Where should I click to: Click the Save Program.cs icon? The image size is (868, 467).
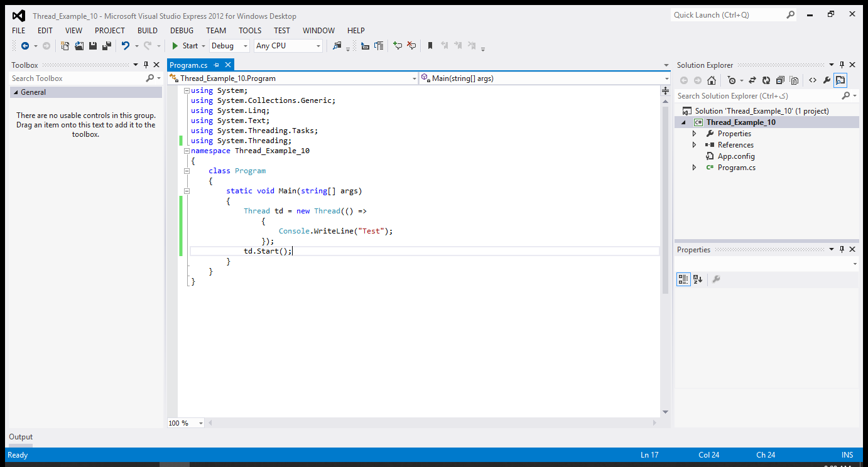(93, 46)
